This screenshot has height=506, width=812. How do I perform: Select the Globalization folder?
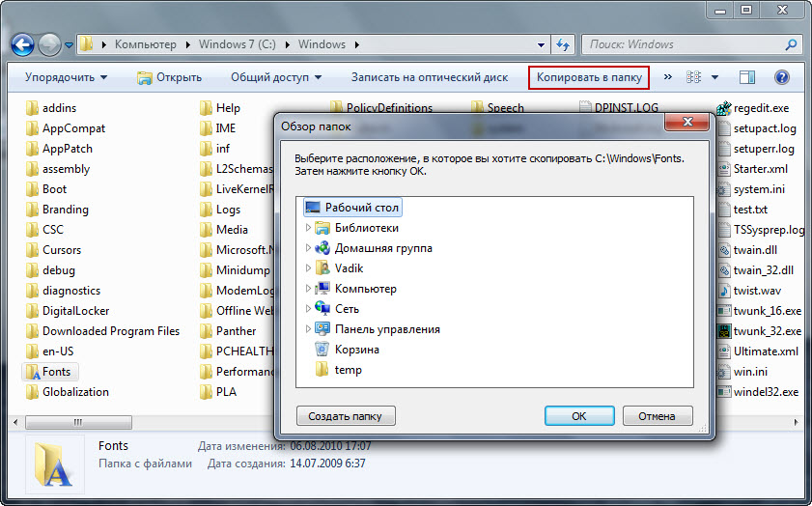pos(68,392)
